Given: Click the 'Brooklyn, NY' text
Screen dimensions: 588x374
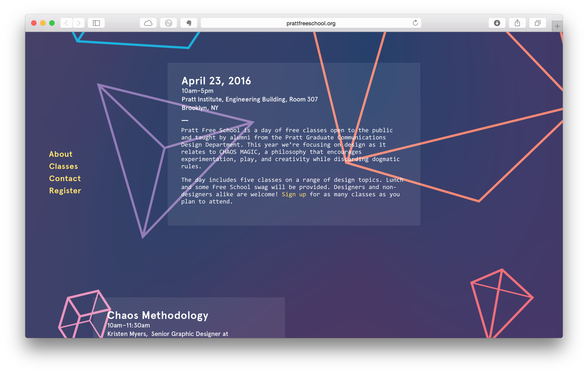Looking at the screenshot, I should (200, 108).
